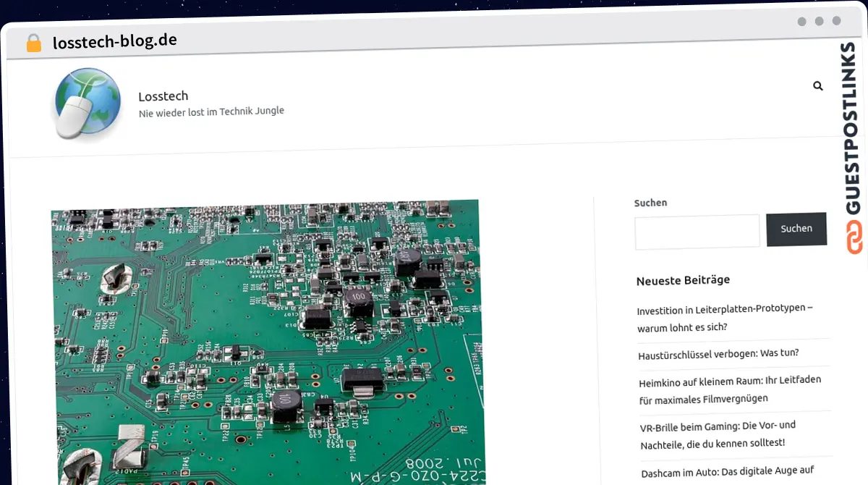Click the leftmost gray window dot

click(801, 21)
